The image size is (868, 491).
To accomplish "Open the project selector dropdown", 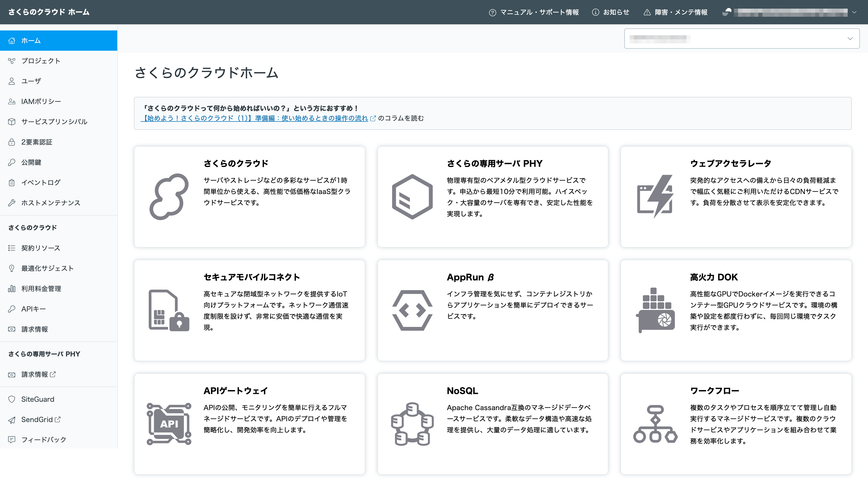I will click(x=741, y=39).
